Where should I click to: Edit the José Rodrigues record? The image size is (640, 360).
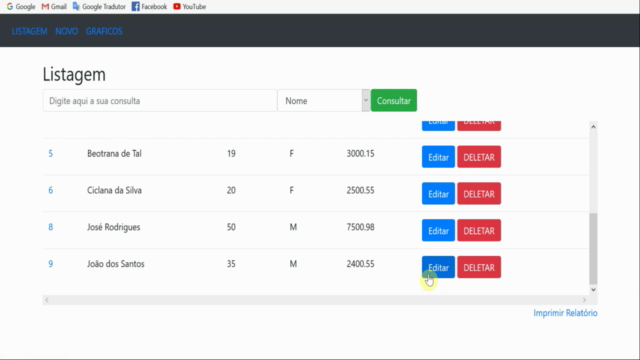coord(438,231)
